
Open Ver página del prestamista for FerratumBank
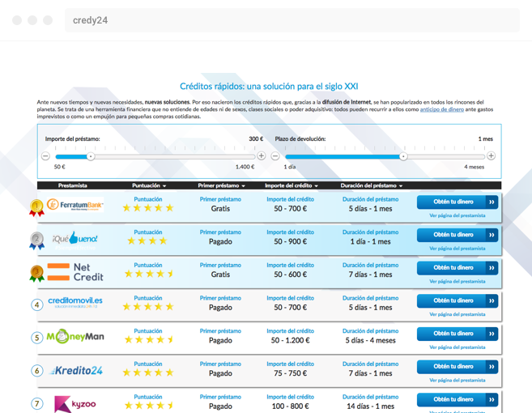(x=458, y=215)
